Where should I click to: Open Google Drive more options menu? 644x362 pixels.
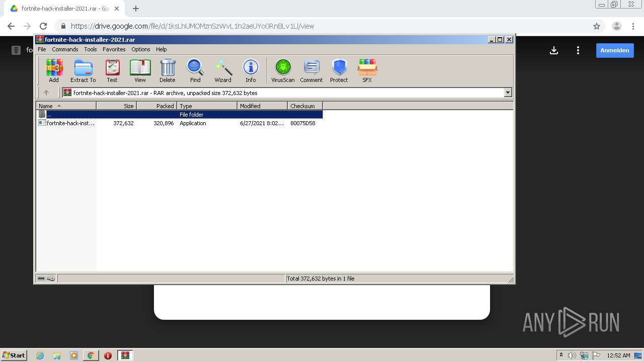point(578,50)
